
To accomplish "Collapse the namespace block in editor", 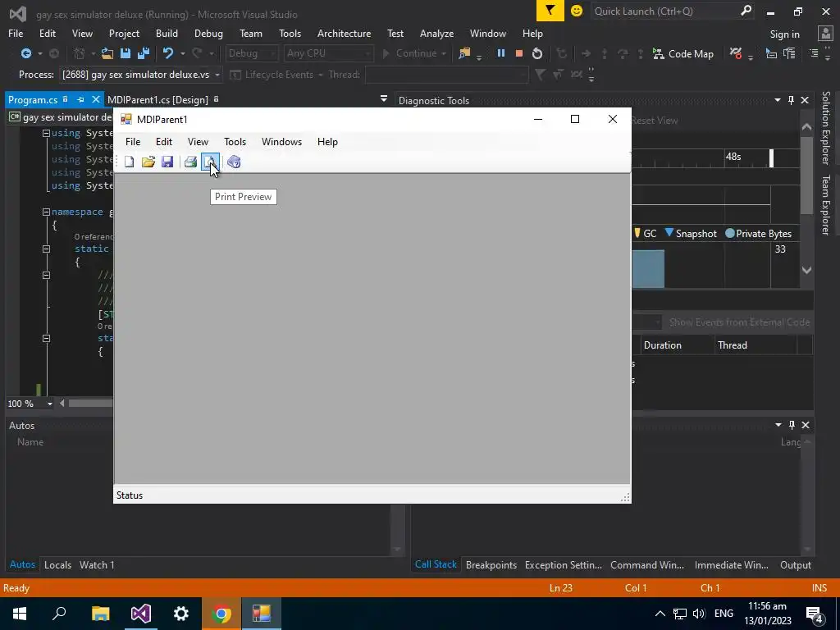I will [x=46, y=212].
